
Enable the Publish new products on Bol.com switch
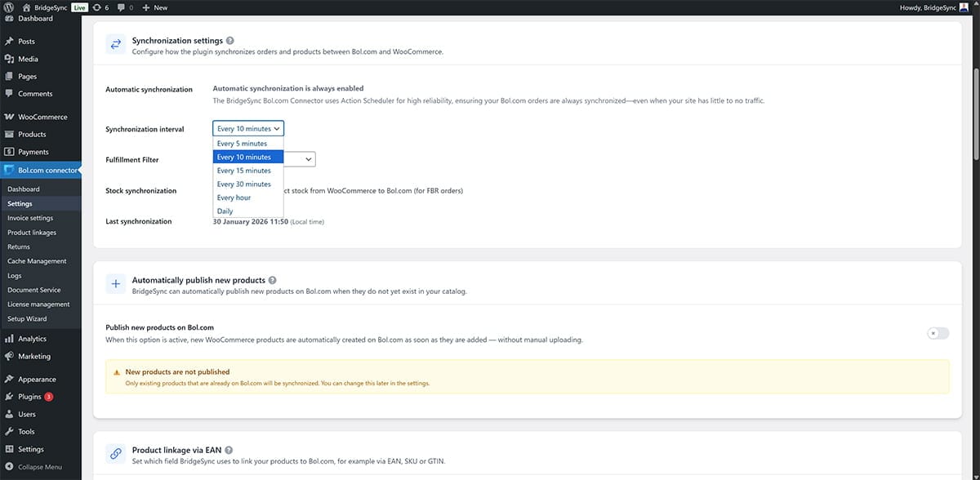(936, 333)
